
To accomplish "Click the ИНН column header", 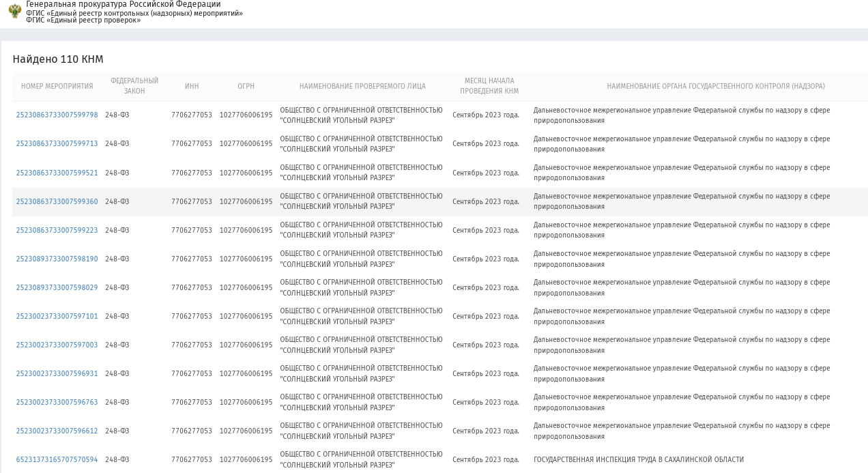I will [192, 86].
